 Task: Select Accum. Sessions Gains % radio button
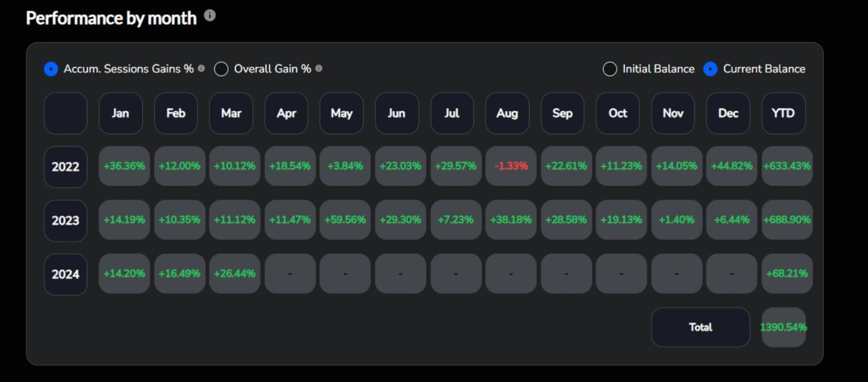click(x=51, y=69)
